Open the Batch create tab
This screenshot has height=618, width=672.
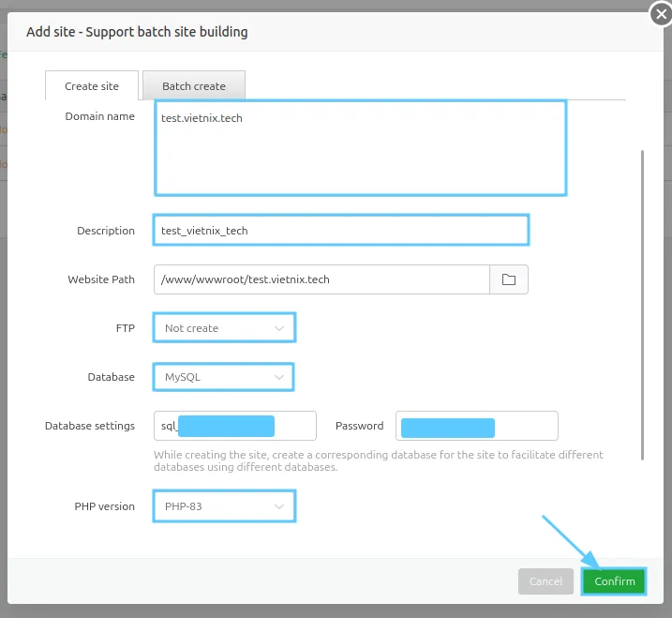[x=194, y=85]
